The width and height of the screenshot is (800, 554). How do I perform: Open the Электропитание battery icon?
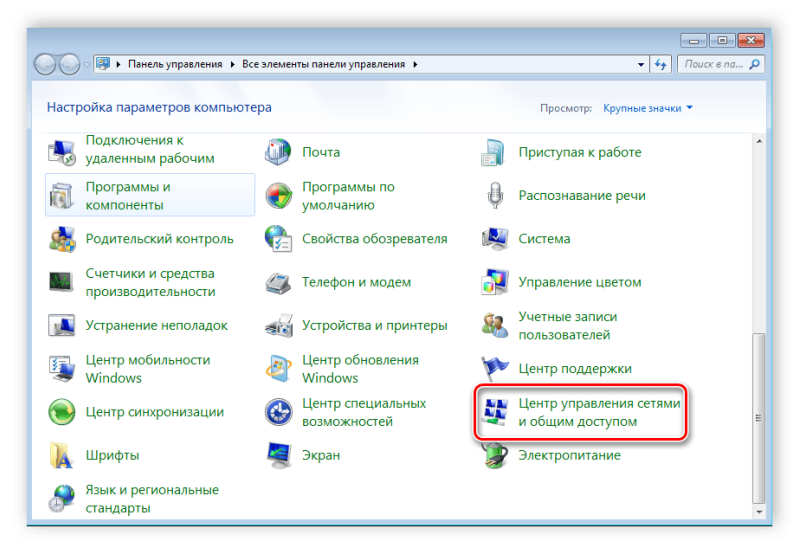pyautogui.click(x=495, y=455)
